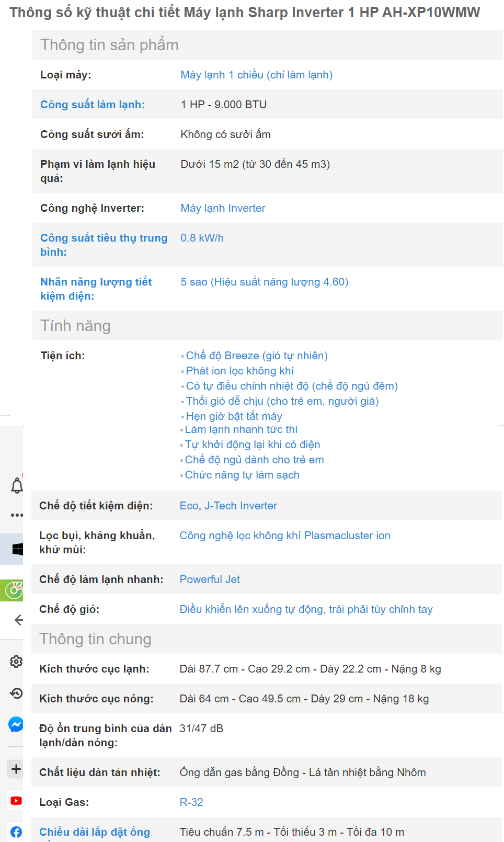
Task: Open the green Cốc Cốc sidebar icon
Action: tap(14, 590)
